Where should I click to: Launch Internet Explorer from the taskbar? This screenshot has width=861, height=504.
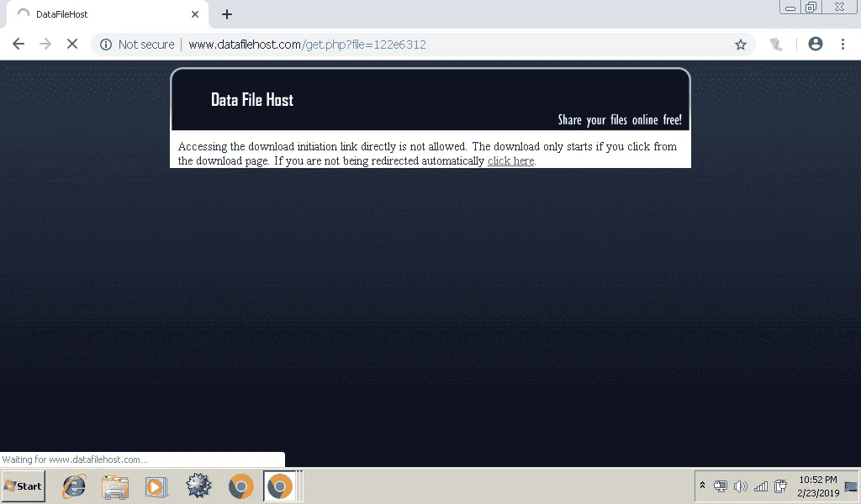click(x=74, y=486)
